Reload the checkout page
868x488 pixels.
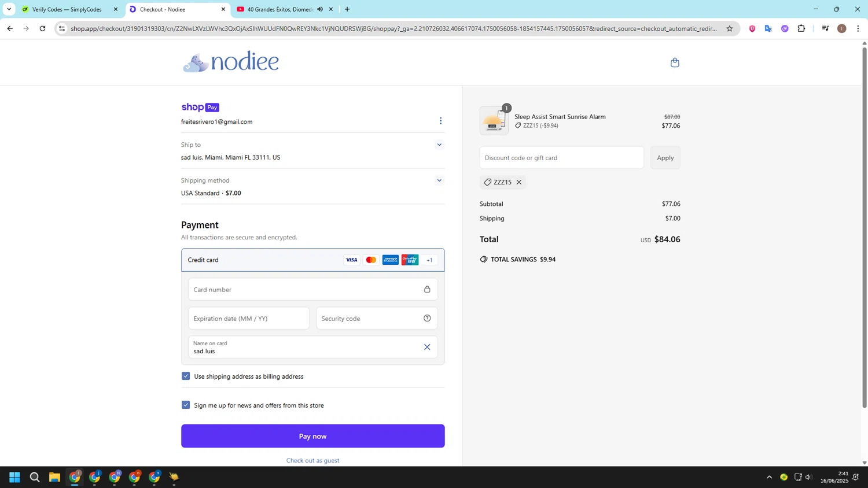42,28
